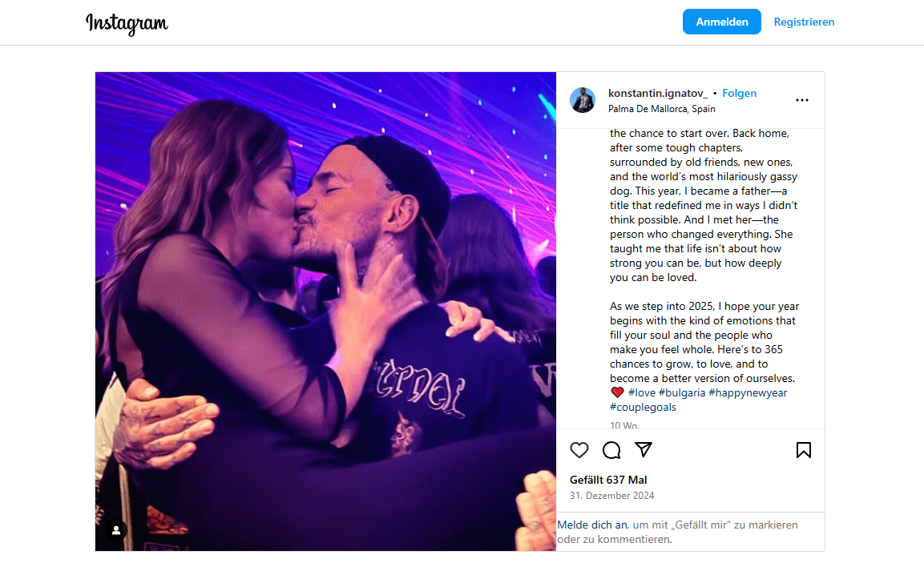Share post via paper plane icon
This screenshot has height=571, width=924.
(x=643, y=450)
